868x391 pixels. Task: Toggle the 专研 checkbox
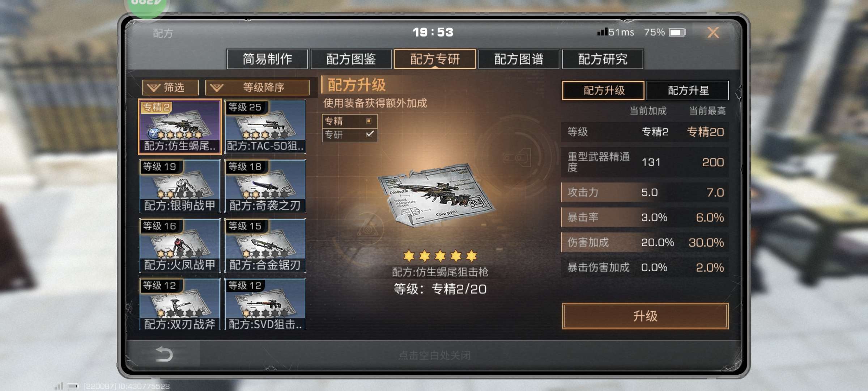tap(370, 134)
